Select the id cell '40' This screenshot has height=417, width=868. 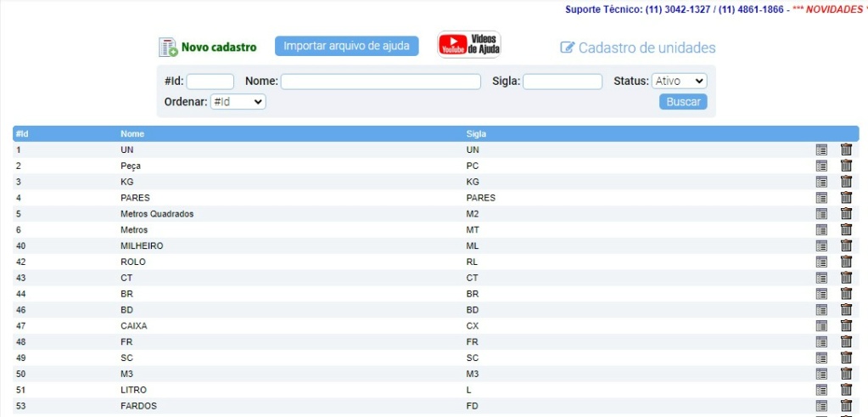coord(21,246)
